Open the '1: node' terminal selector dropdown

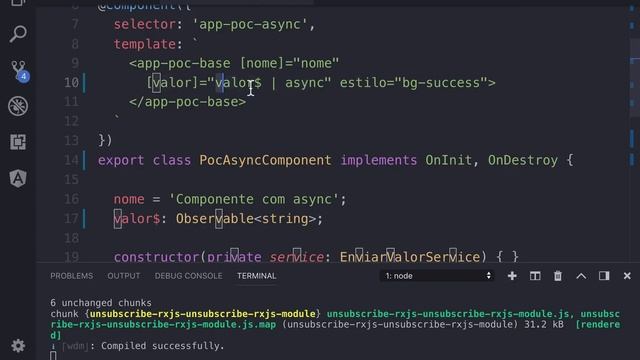pos(437,276)
